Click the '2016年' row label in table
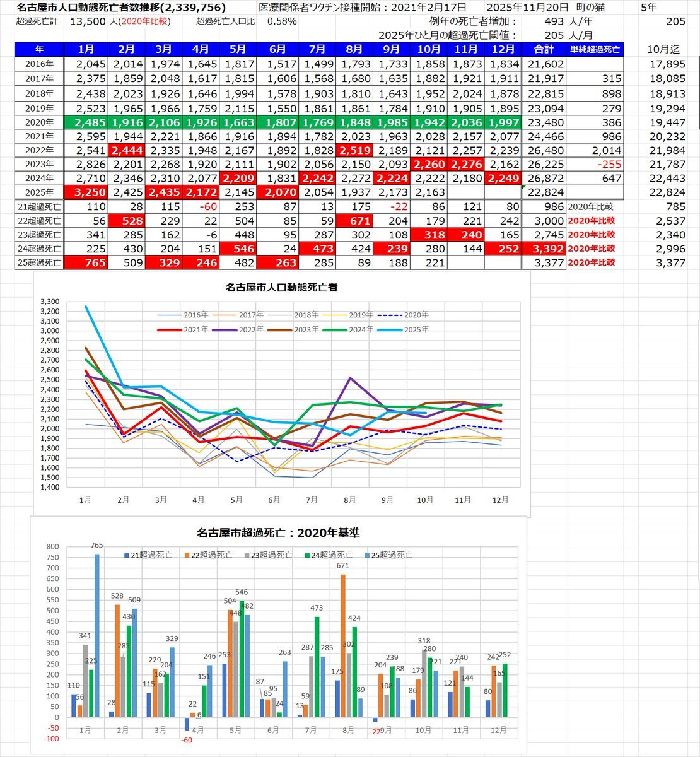700x757 pixels. pyautogui.click(x=39, y=64)
